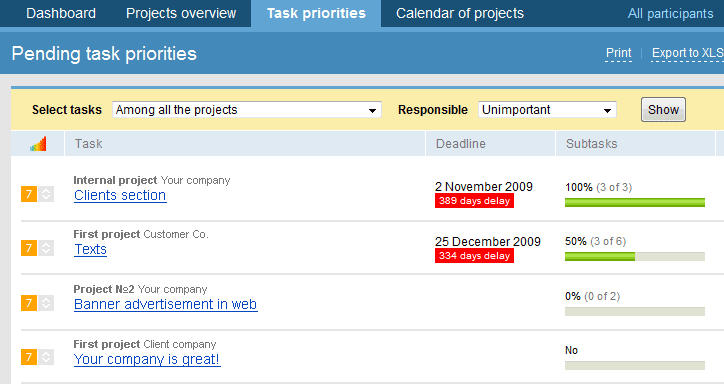Click the Print link

[x=618, y=54]
